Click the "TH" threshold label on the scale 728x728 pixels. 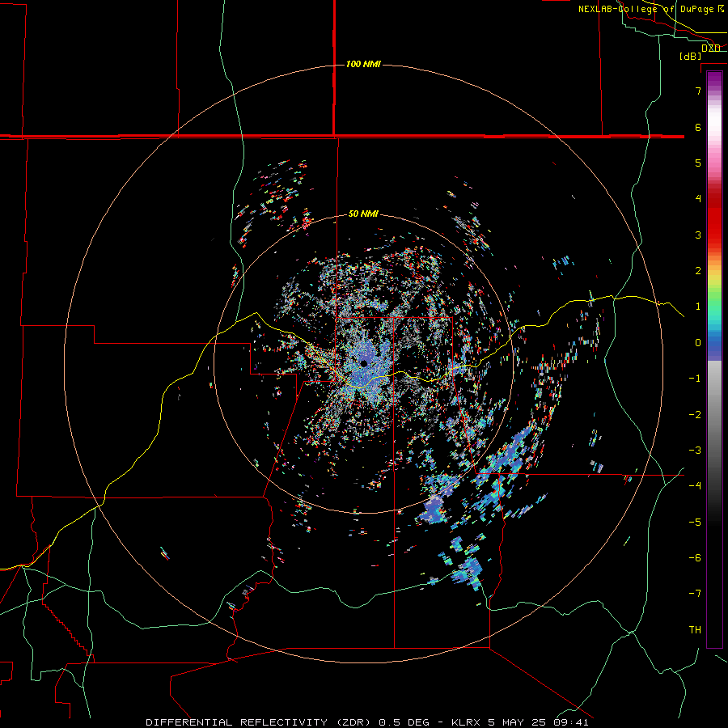pos(695,630)
